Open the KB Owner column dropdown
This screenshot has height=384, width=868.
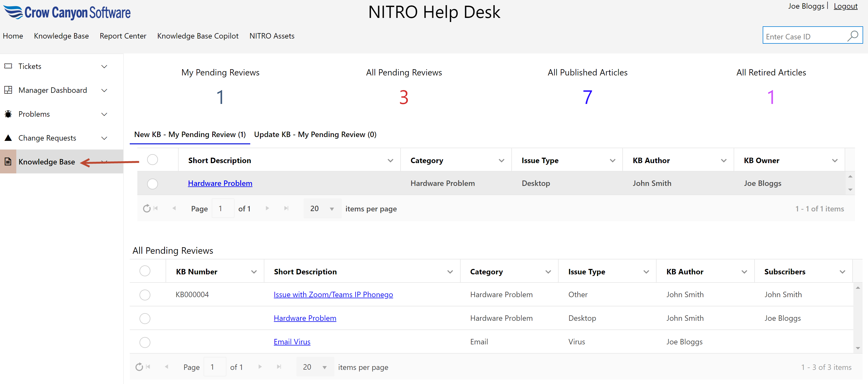click(x=834, y=161)
